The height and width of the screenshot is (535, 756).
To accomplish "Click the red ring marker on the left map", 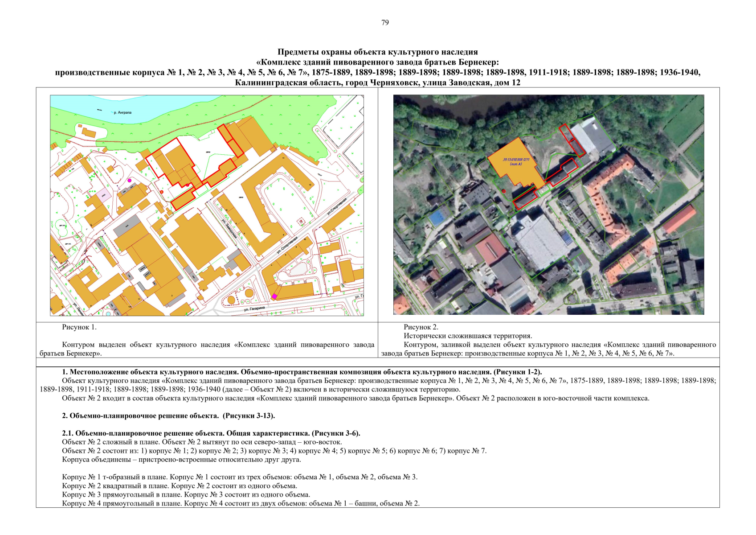I will pos(162,192).
